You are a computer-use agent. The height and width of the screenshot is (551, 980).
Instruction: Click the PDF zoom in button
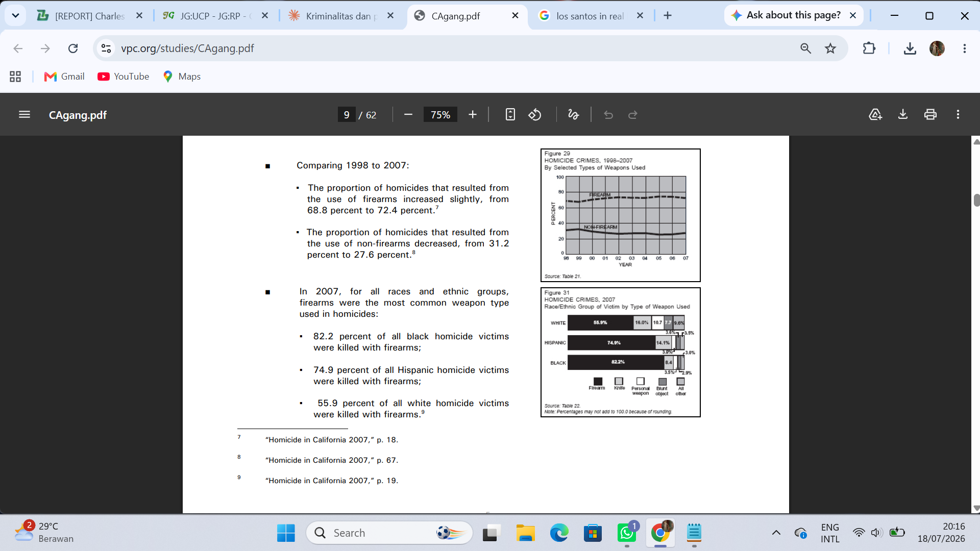point(473,115)
